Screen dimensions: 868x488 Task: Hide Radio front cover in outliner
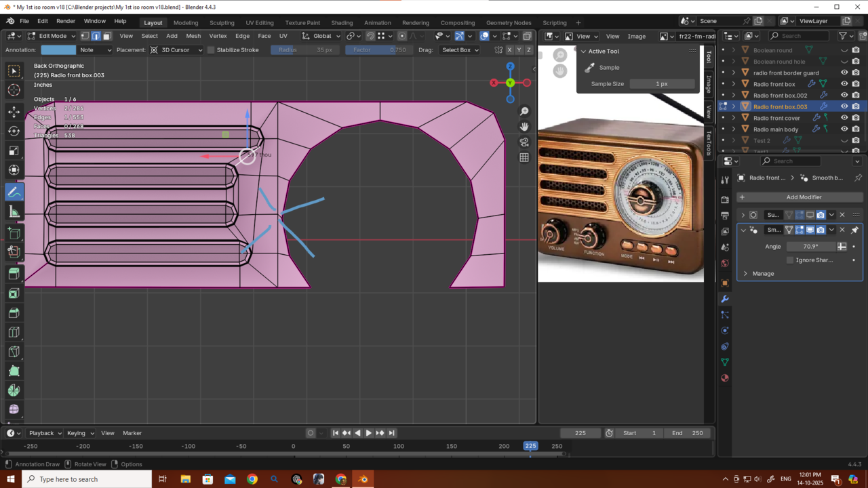[844, 118]
